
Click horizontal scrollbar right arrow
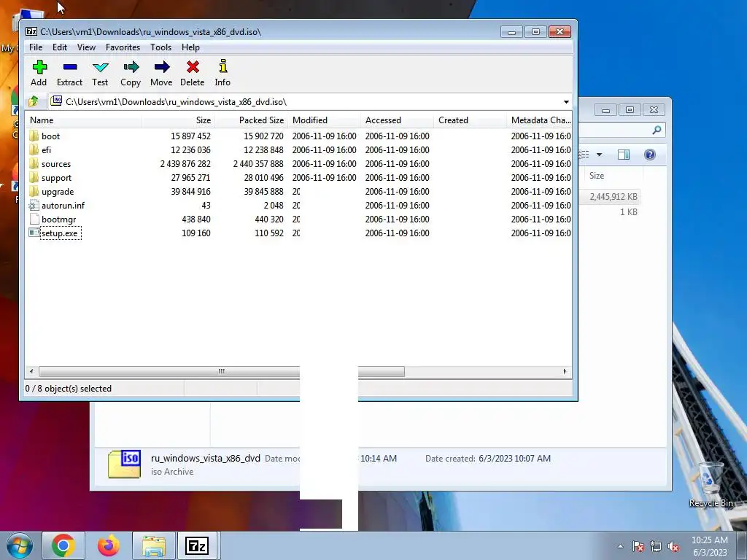tap(565, 371)
